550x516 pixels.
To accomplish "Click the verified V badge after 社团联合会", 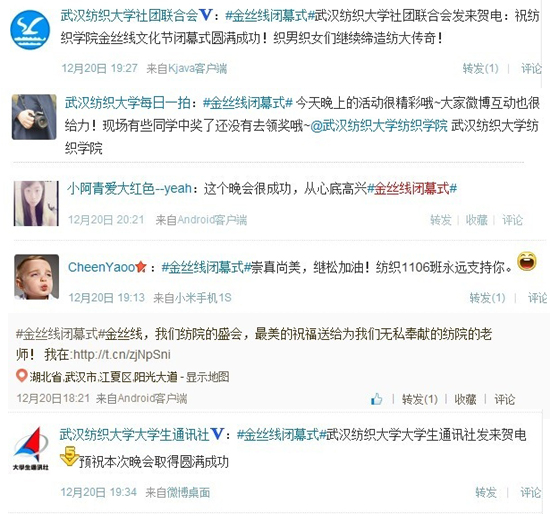I will pos(206,15).
